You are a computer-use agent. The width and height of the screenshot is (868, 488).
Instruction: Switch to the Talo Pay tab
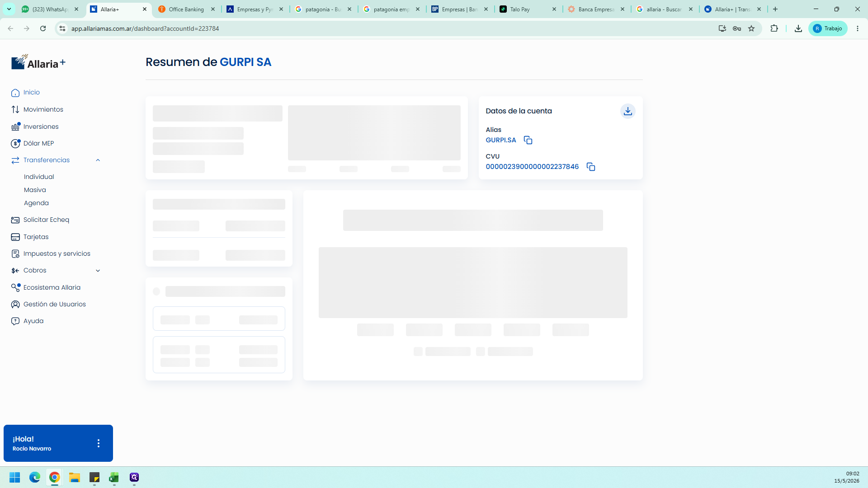pos(528,9)
